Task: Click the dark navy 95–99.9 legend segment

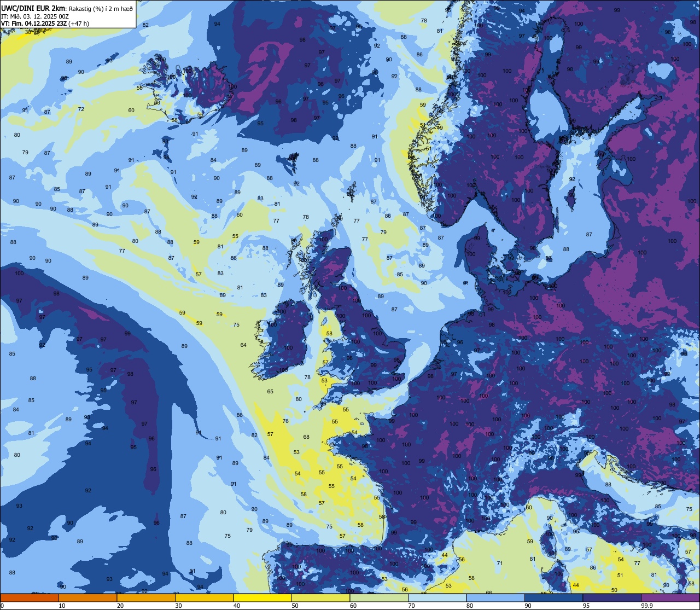Action: (x=612, y=598)
